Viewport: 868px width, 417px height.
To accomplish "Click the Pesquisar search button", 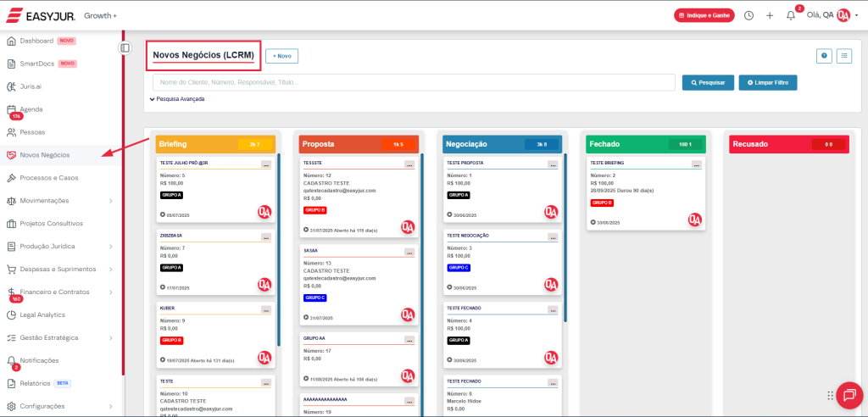I will pos(707,82).
